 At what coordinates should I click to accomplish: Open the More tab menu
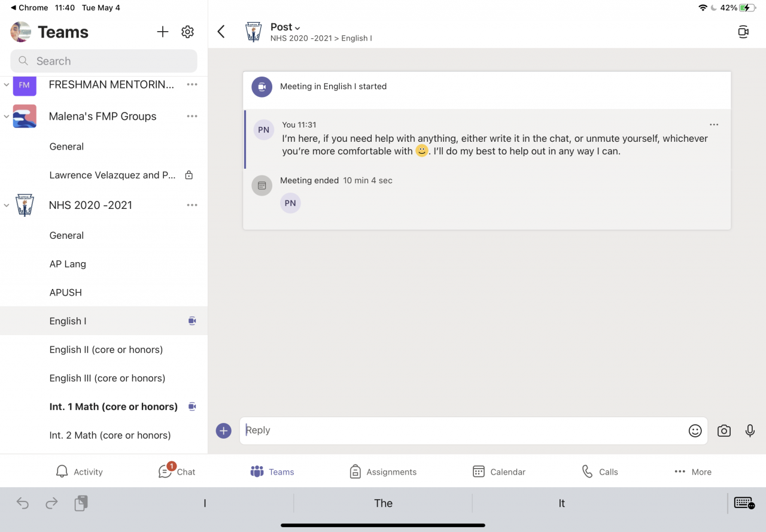click(x=692, y=472)
